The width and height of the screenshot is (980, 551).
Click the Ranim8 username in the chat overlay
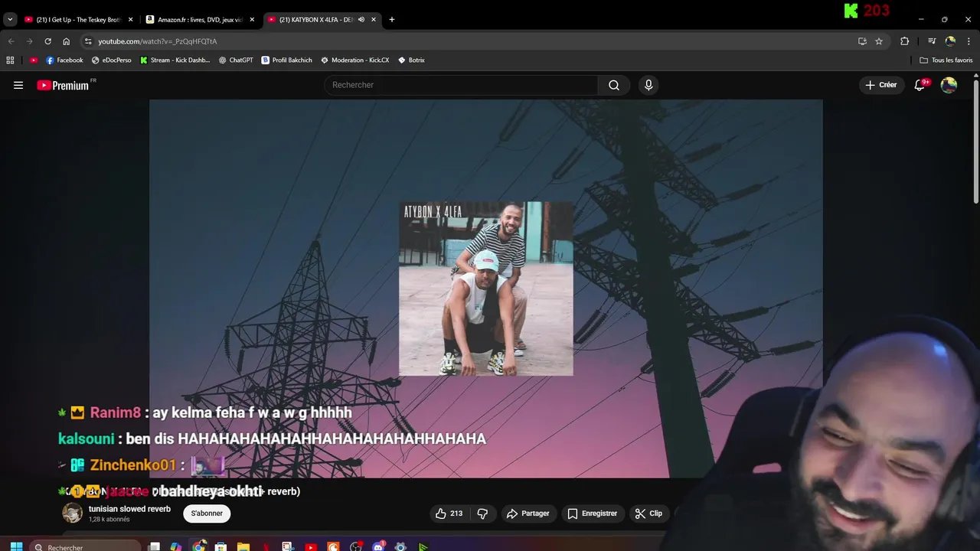point(116,412)
